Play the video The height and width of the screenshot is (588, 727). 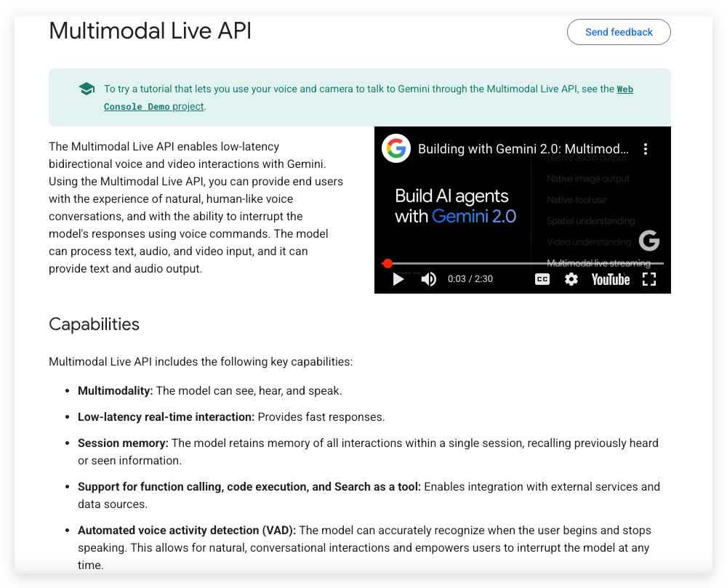pyautogui.click(x=396, y=279)
